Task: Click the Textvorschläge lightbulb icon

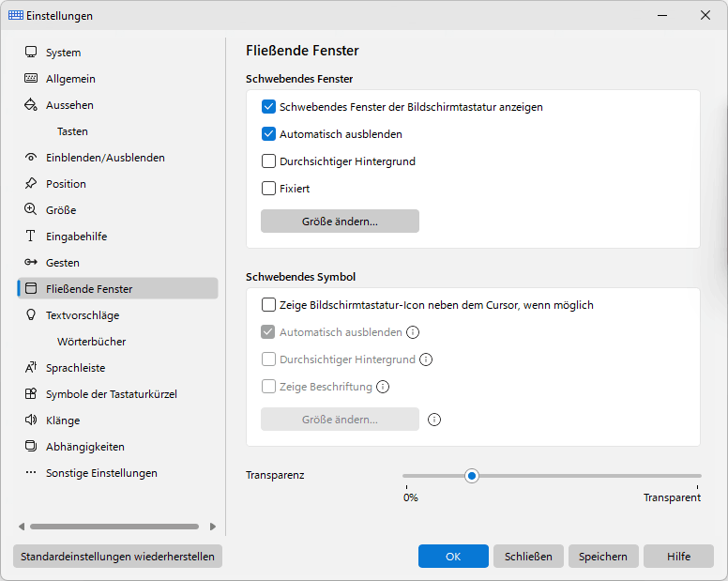Action: (31, 314)
